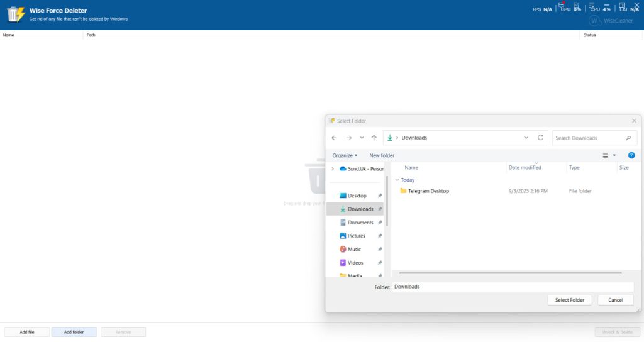The width and height of the screenshot is (644, 342).
Task: Select Pictures in the navigation pane
Action: 352,236
